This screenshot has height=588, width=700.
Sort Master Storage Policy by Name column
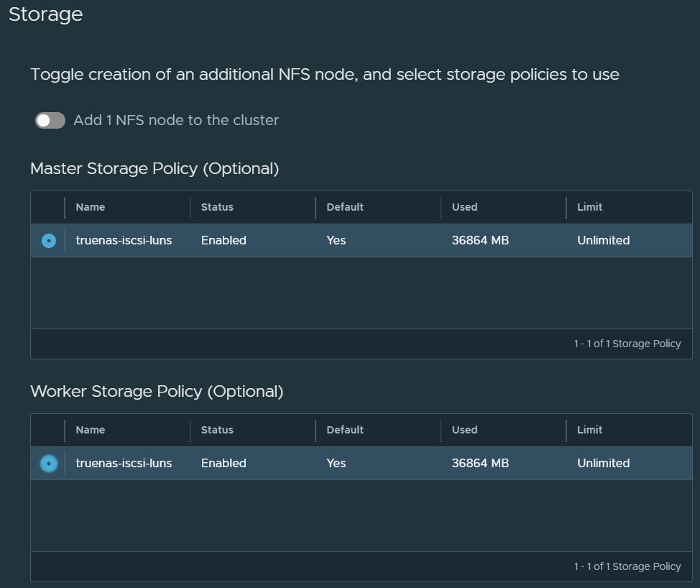tap(91, 207)
